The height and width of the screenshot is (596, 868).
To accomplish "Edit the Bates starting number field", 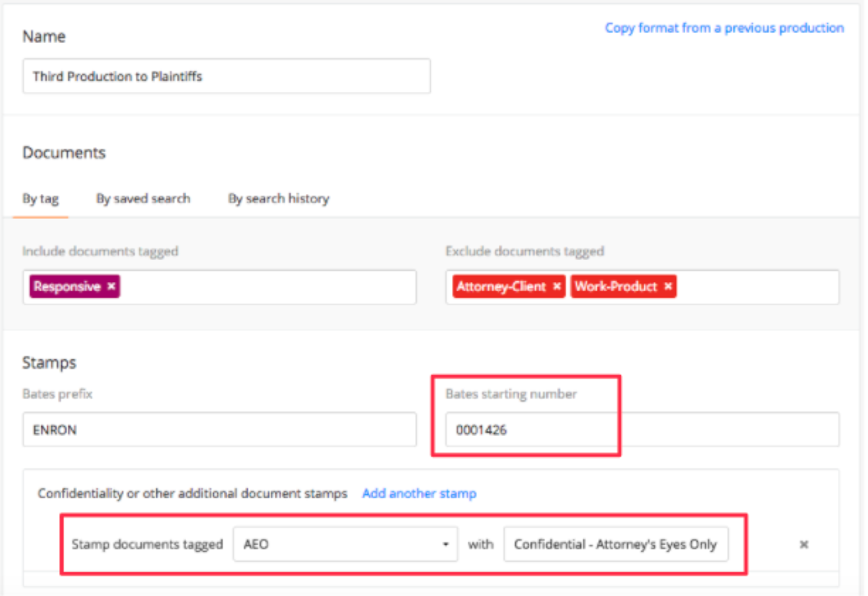I will click(x=642, y=429).
